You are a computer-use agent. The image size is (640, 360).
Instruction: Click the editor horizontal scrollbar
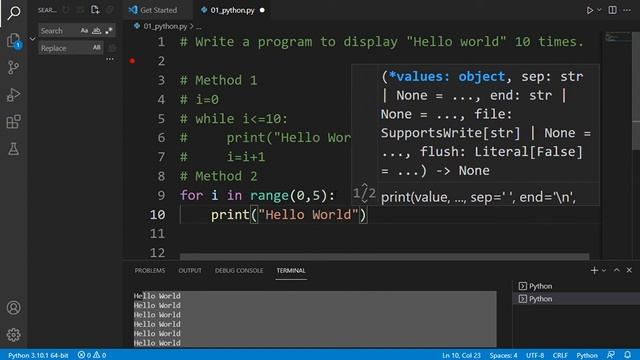[384, 256]
